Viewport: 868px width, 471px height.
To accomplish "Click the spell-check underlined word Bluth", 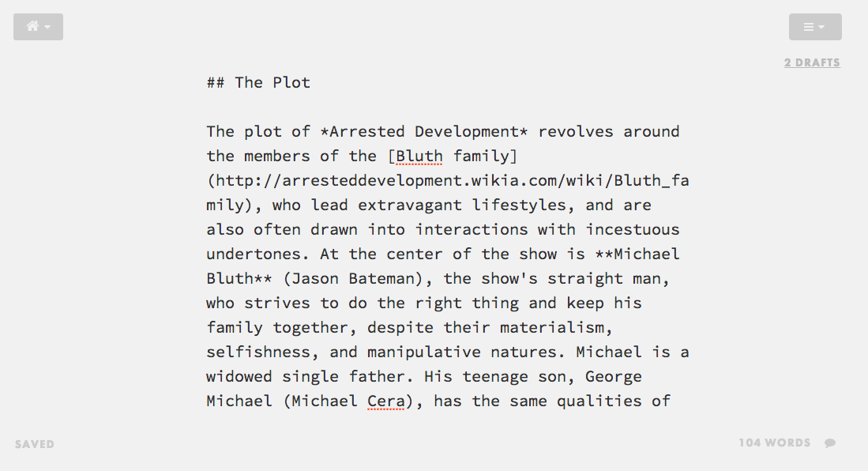I will (x=418, y=156).
